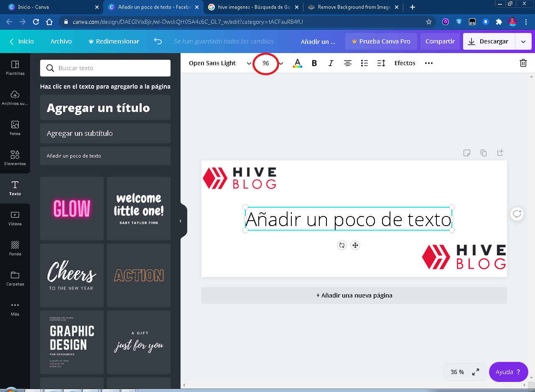Screen dimensions: 535x392
Task: Open the Fotos sidebar panel
Action: [15, 128]
